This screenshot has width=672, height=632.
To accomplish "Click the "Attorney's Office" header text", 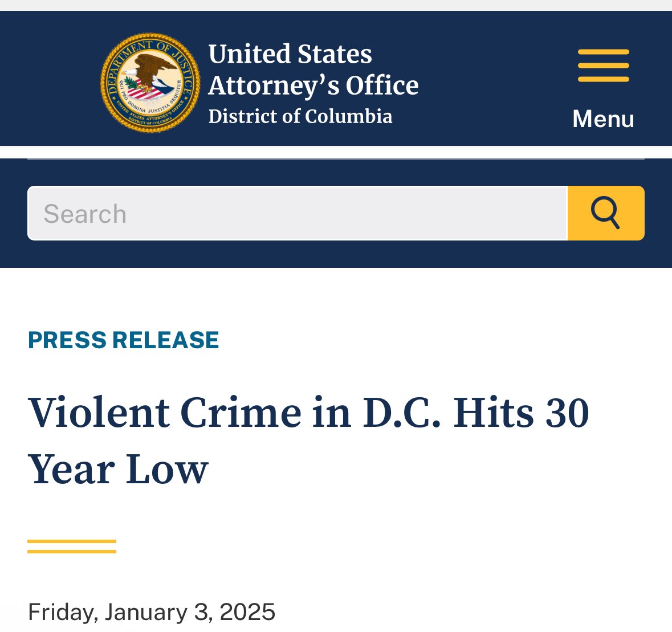I will 313,85.
